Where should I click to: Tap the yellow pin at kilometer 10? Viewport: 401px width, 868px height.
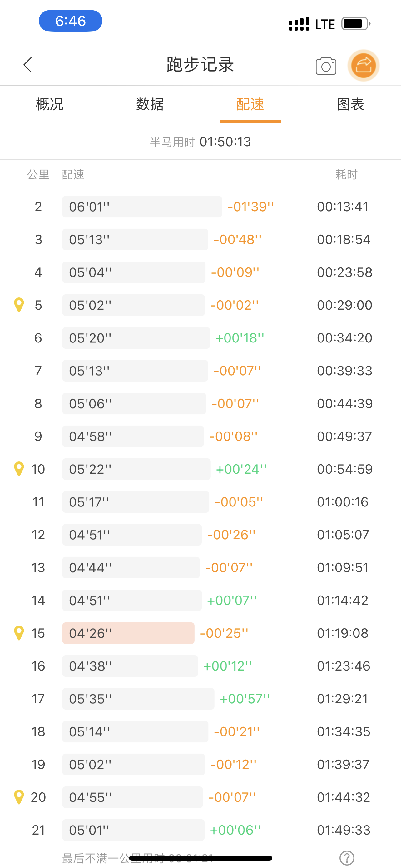pos(19,469)
